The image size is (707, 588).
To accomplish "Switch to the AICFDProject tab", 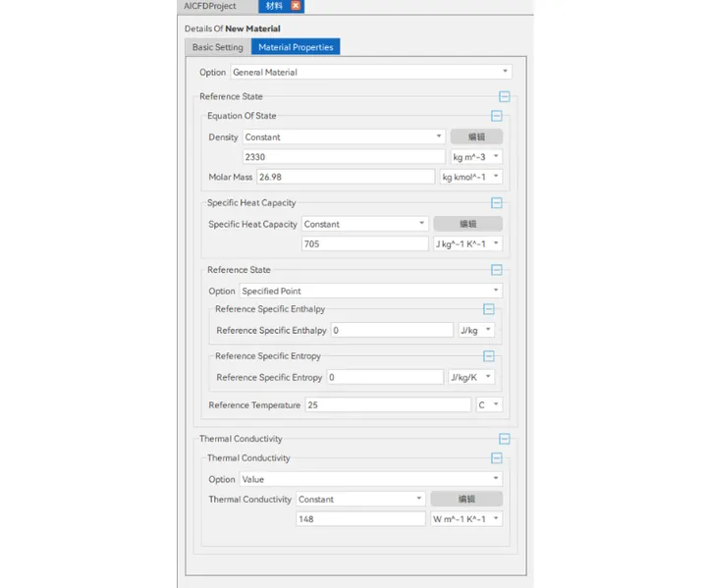I will coord(210,6).
